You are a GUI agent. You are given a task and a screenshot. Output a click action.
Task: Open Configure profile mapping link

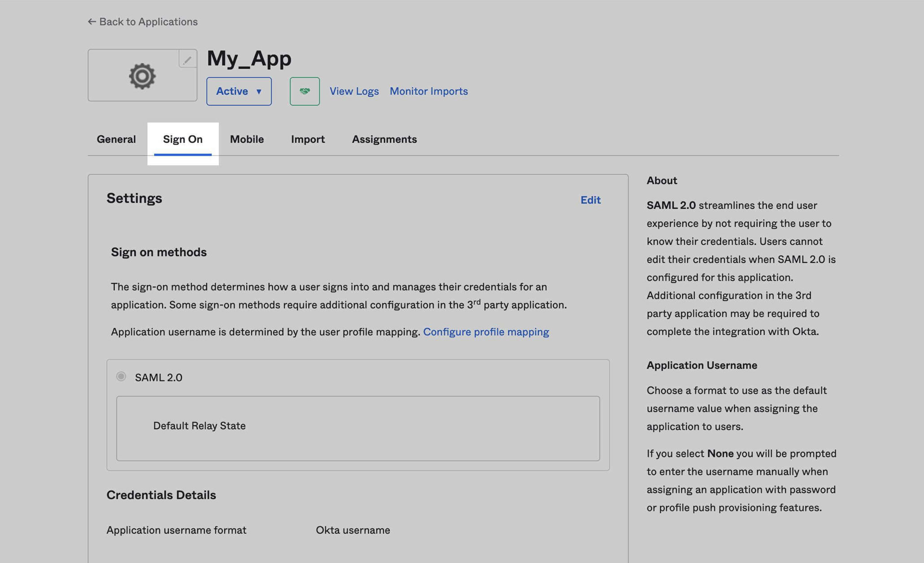486,332
